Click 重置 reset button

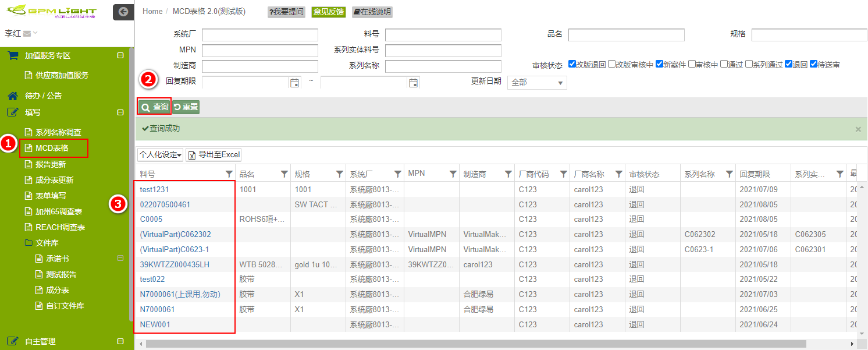tap(186, 107)
